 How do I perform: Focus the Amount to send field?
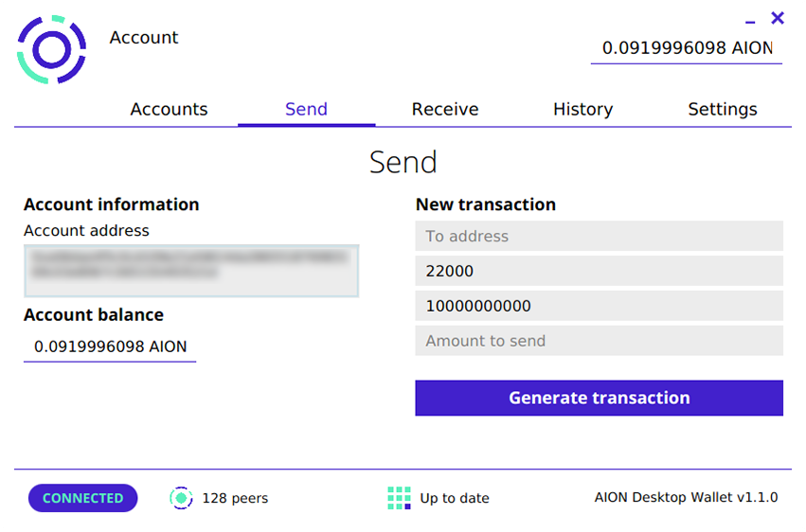[x=599, y=341]
